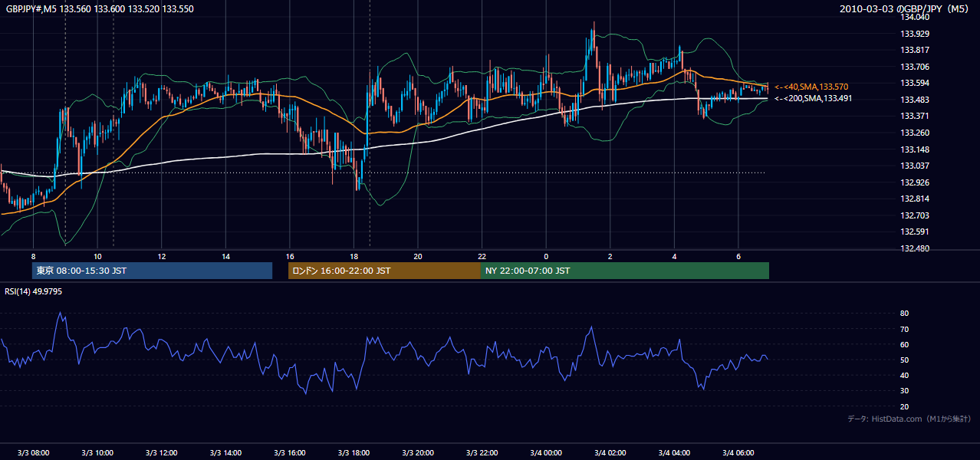Click price axis value 132.480
The width and height of the screenshot is (980, 460).
[x=915, y=248]
